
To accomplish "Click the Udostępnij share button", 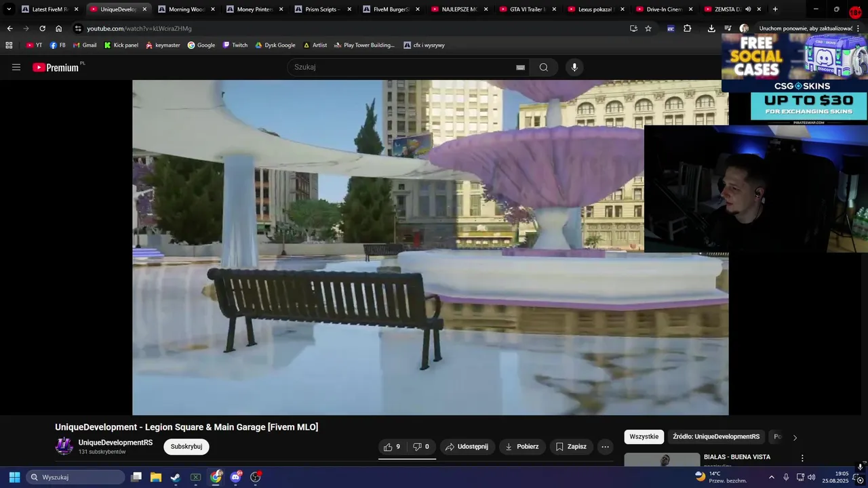I will coord(467,447).
